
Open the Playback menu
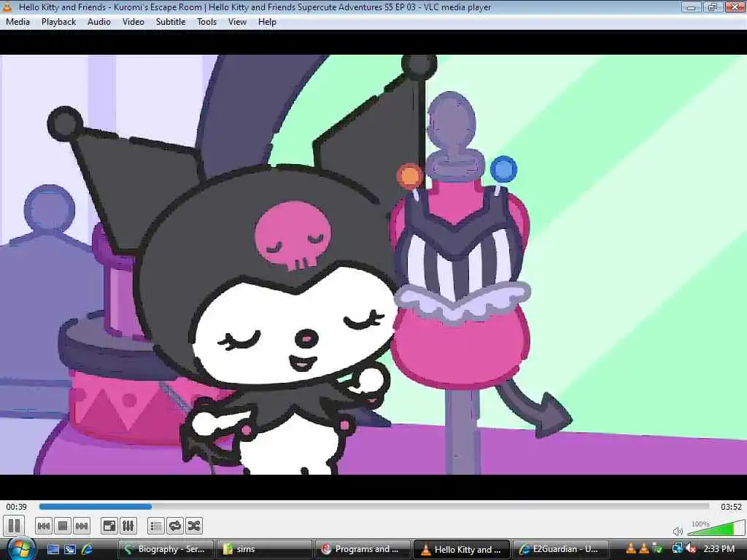coord(58,22)
